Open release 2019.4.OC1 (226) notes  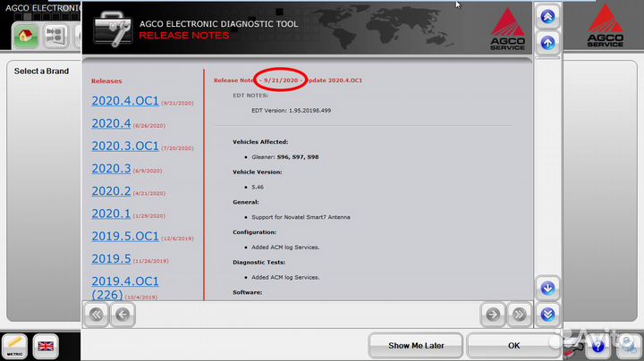(x=125, y=288)
